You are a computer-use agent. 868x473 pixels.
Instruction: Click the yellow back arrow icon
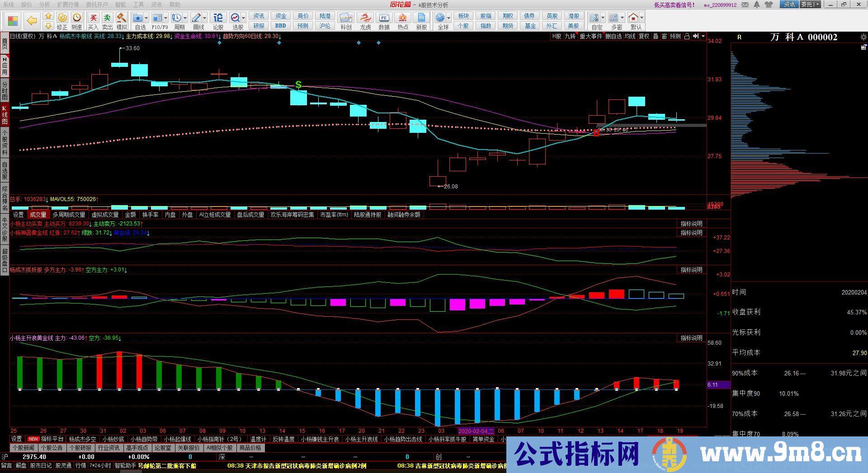coord(32,21)
